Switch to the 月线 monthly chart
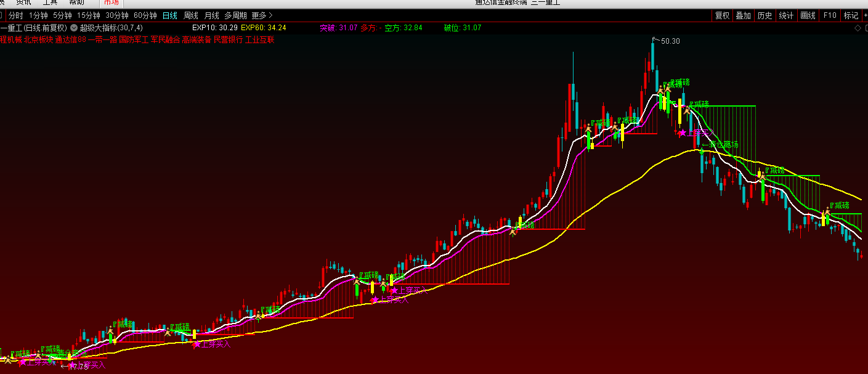 coord(211,15)
